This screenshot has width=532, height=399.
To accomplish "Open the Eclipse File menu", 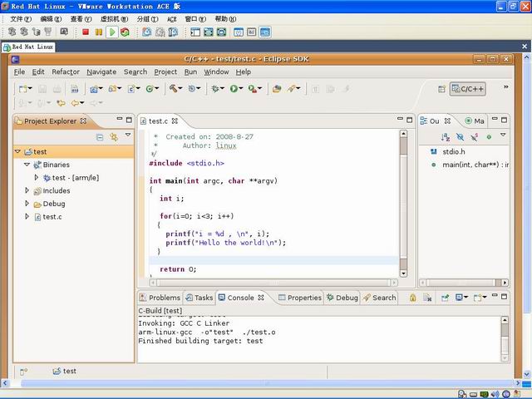I will (19, 72).
